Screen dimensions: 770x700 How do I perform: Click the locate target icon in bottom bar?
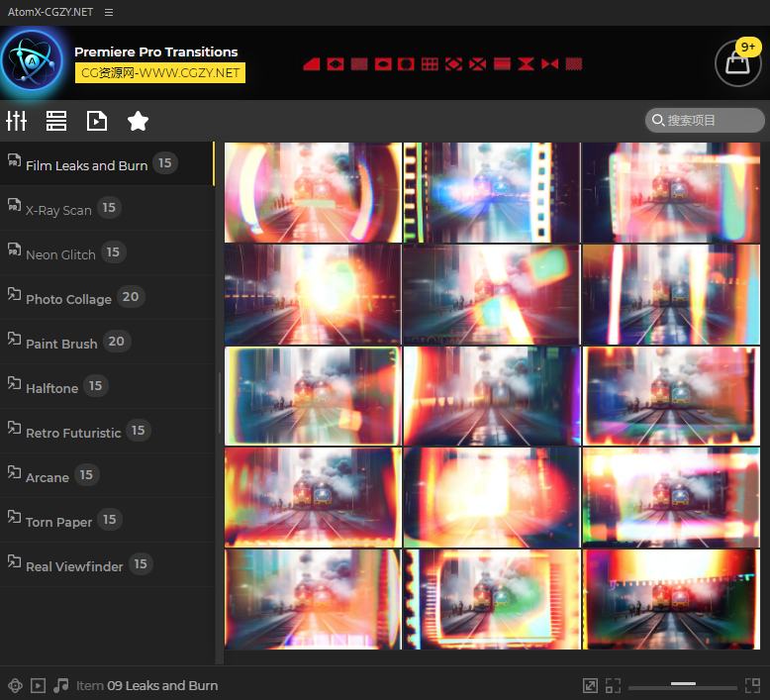pyautogui.click(x=15, y=685)
